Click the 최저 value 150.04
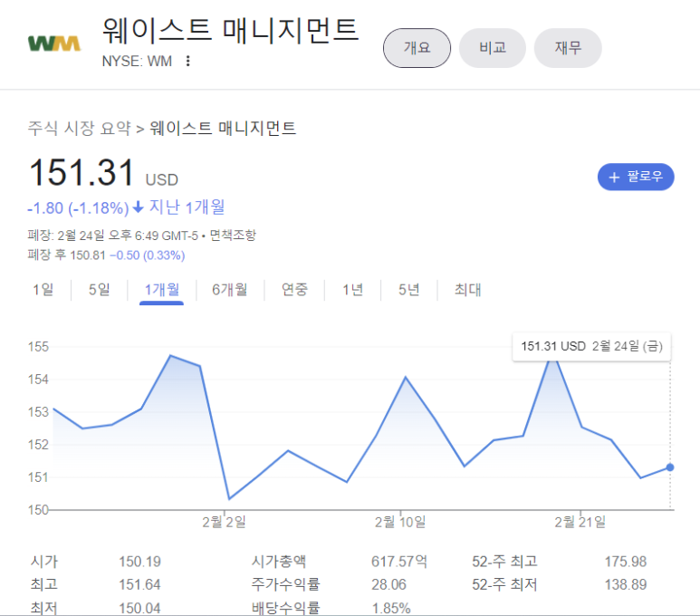 tap(139, 608)
